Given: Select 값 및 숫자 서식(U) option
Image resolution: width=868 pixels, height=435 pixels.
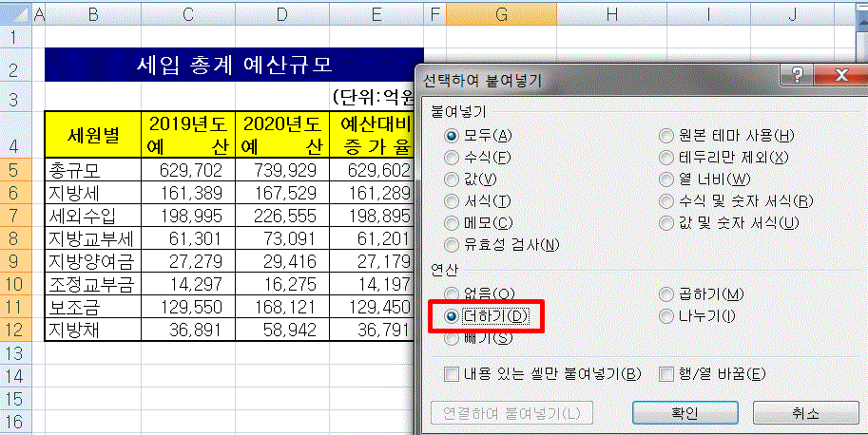Looking at the screenshot, I should pyautogui.click(x=729, y=223).
